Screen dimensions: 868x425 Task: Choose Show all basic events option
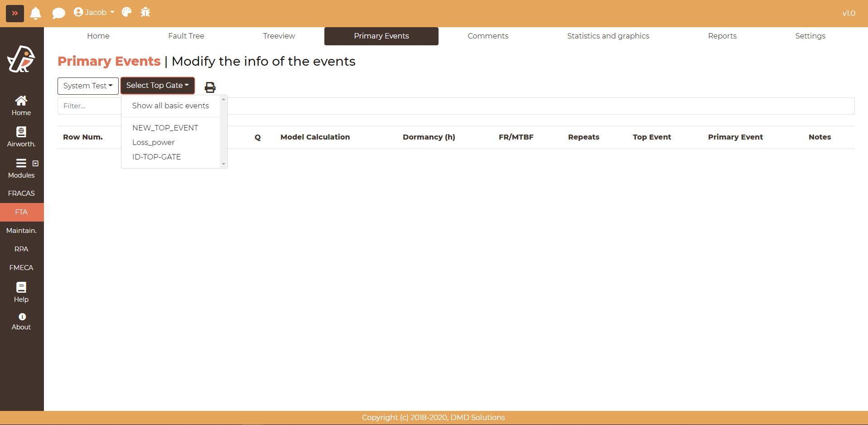[x=170, y=106]
